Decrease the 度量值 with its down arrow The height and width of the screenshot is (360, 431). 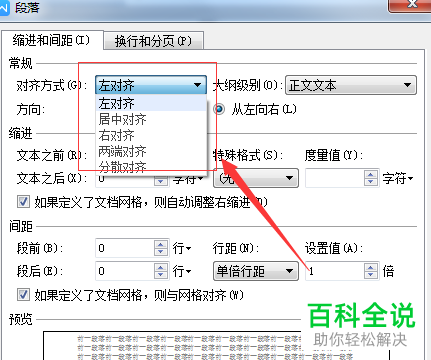pos(371,182)
